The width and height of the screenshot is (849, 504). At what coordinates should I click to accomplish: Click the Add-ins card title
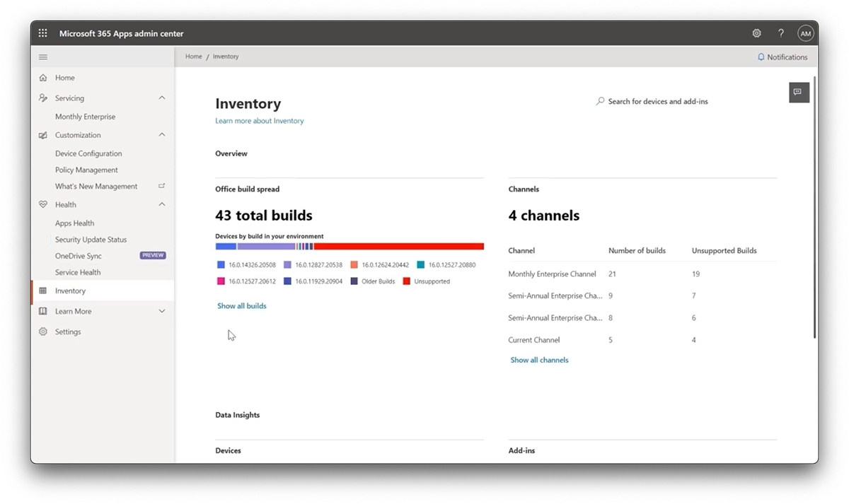point(522,450)
